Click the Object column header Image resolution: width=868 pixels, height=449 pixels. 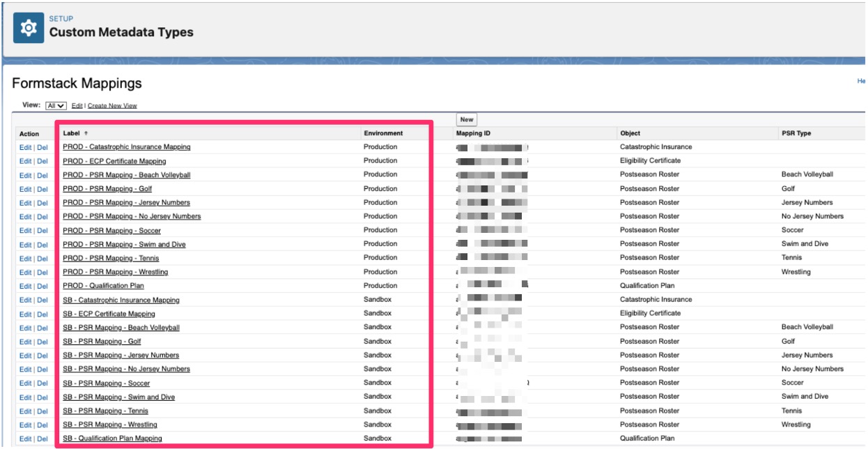tap(630, 133)
